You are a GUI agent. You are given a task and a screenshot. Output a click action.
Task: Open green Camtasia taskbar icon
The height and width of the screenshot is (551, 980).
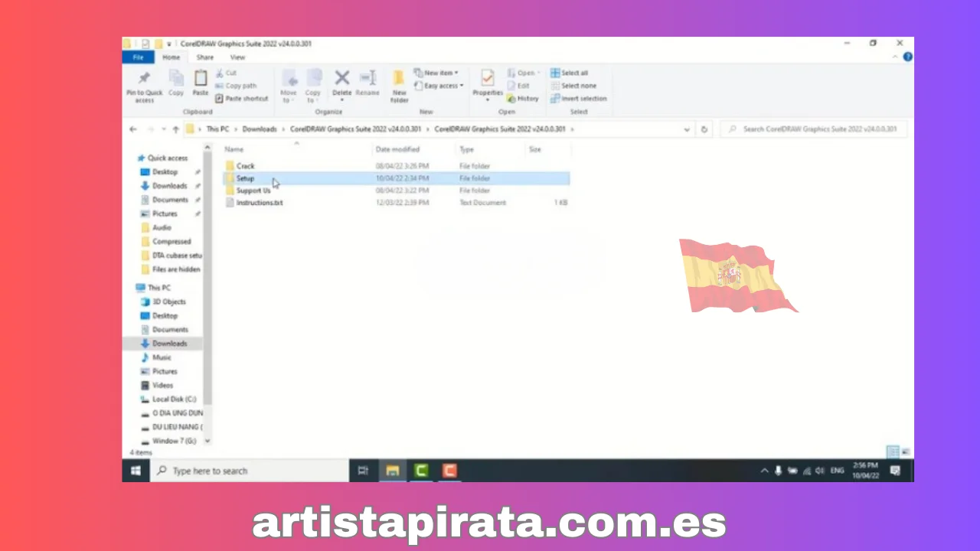(x=421, y=471)
